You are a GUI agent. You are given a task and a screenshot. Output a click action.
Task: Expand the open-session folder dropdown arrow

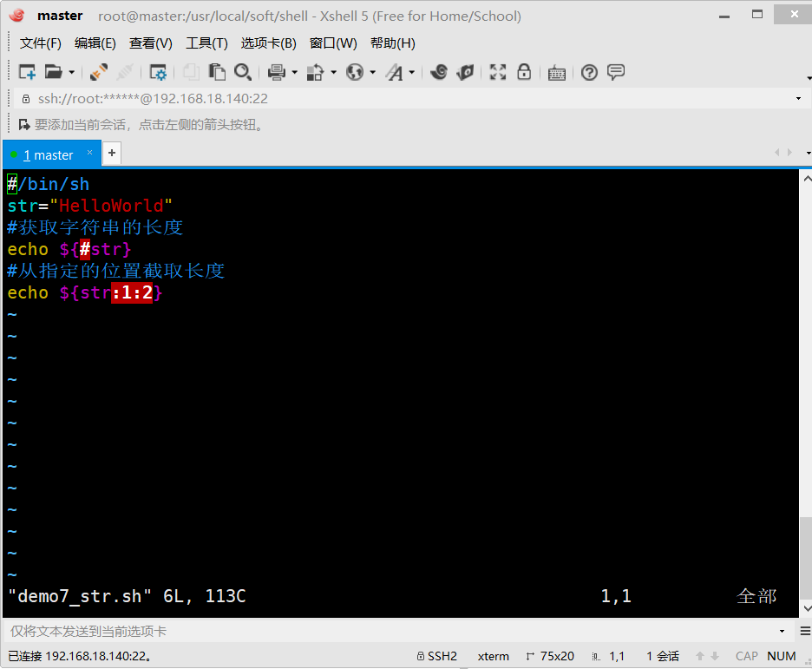70,72
